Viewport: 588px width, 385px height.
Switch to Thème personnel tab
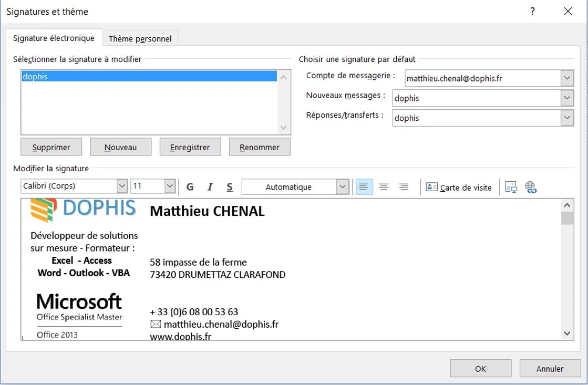140,39
